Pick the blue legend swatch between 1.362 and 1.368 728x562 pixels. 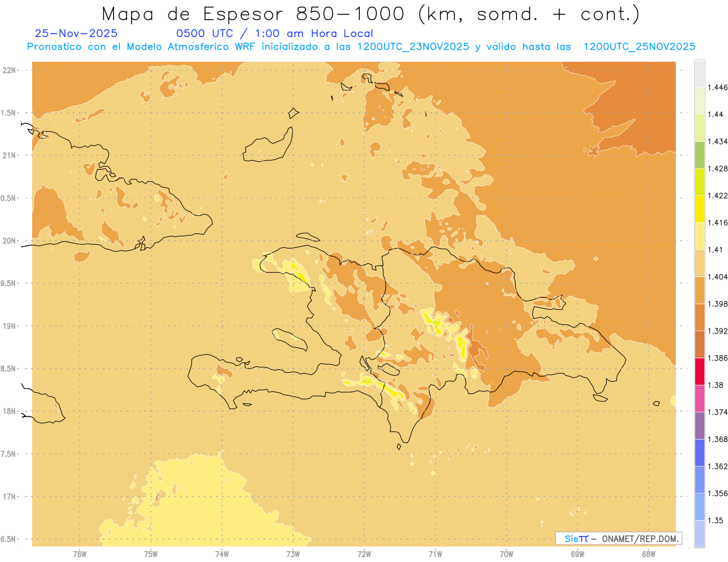coord(699,452)
